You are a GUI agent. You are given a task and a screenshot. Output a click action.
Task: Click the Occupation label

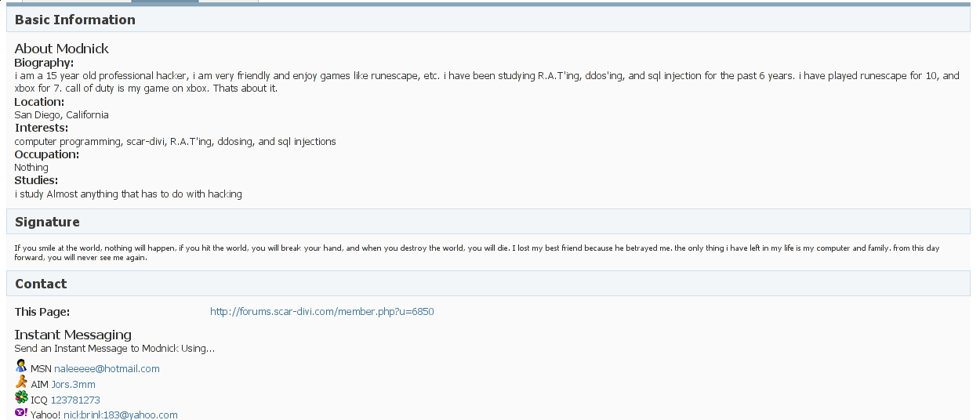click(46, 154)
